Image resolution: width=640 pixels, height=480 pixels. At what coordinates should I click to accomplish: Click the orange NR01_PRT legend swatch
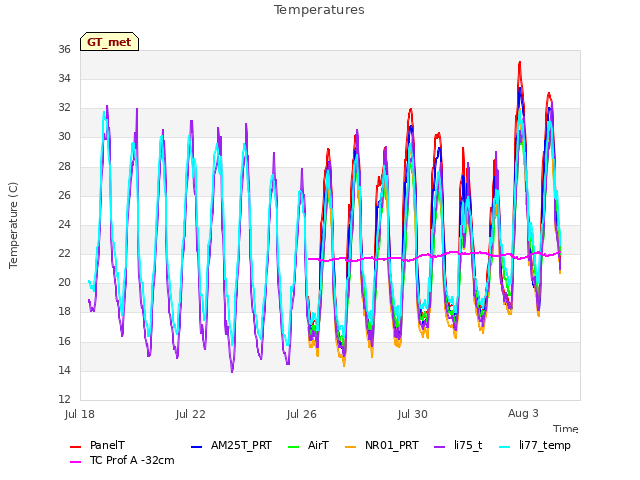coord(350,447)
